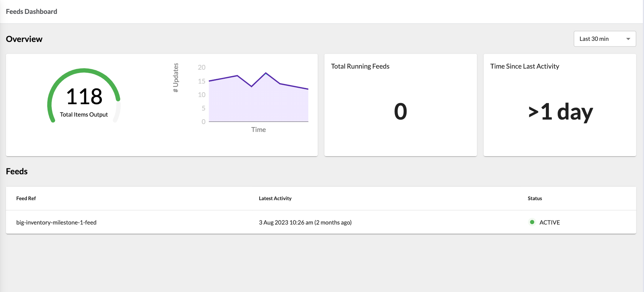Click the purple shaded area of the chart
644x292 pixels.
(x=258, y=105)
